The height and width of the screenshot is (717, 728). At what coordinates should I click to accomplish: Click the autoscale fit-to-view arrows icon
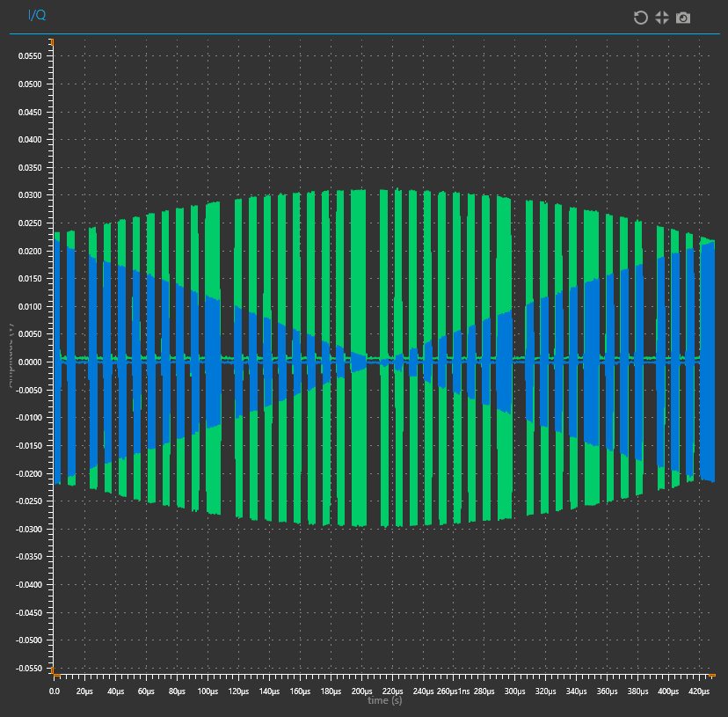point(662,18)
